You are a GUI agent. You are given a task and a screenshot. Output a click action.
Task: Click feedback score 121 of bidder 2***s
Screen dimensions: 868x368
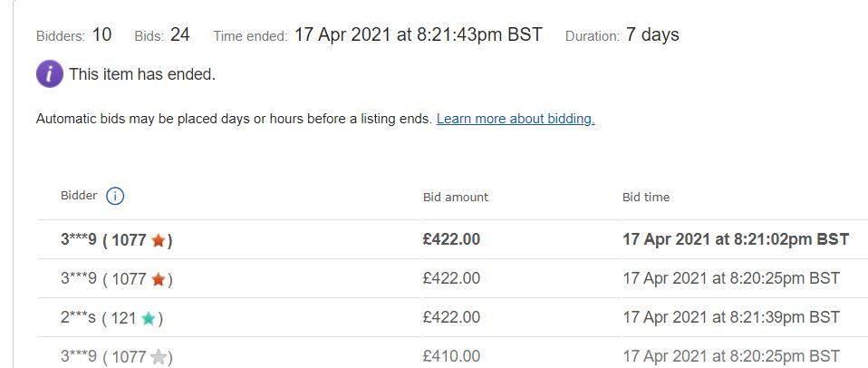pos(122,318)
